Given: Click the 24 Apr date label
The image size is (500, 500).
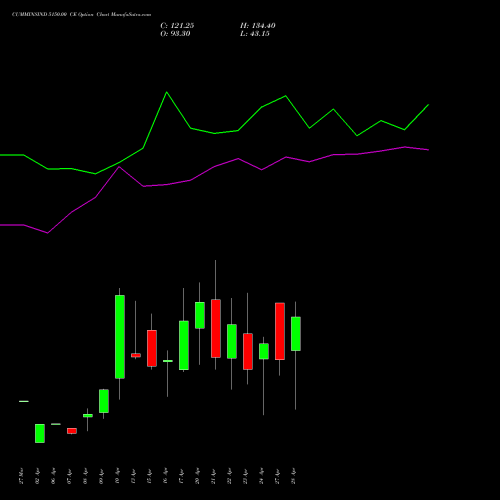Looking at the screenshot, I should coord(261,476).
